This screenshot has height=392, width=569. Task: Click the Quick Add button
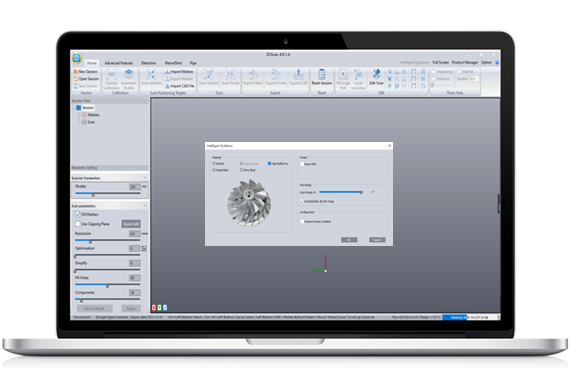[x=131, y=224]
